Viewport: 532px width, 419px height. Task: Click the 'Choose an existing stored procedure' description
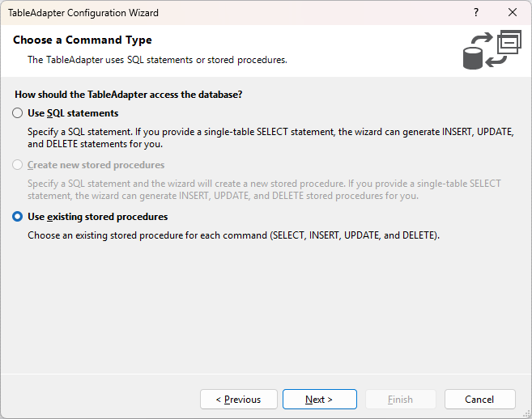233,235
